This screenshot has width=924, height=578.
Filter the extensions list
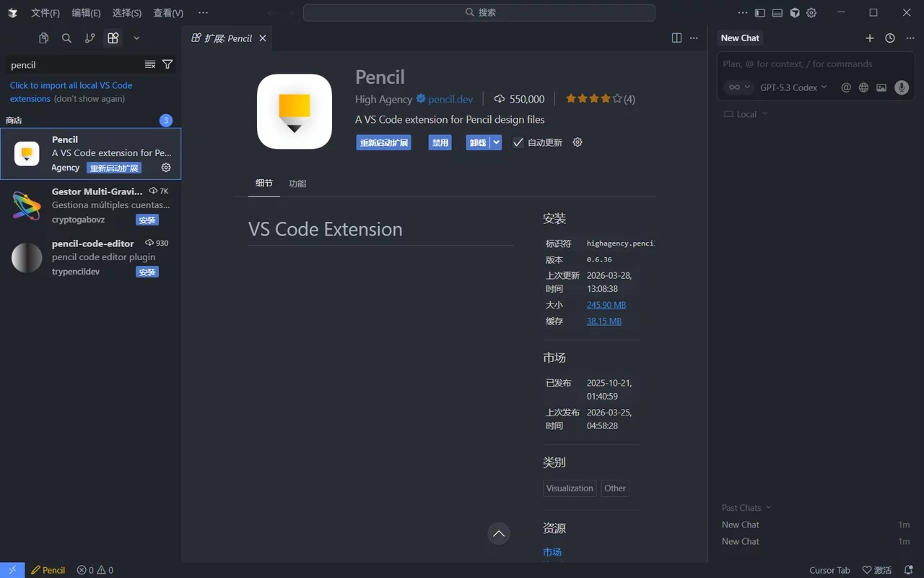(167, 64)
